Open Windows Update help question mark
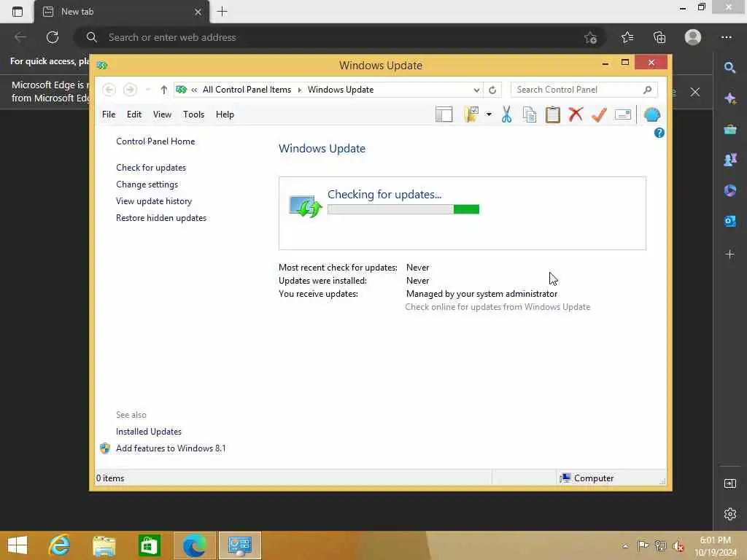The width and height of the screenshot is (747, 560). (x=659, y=133)
